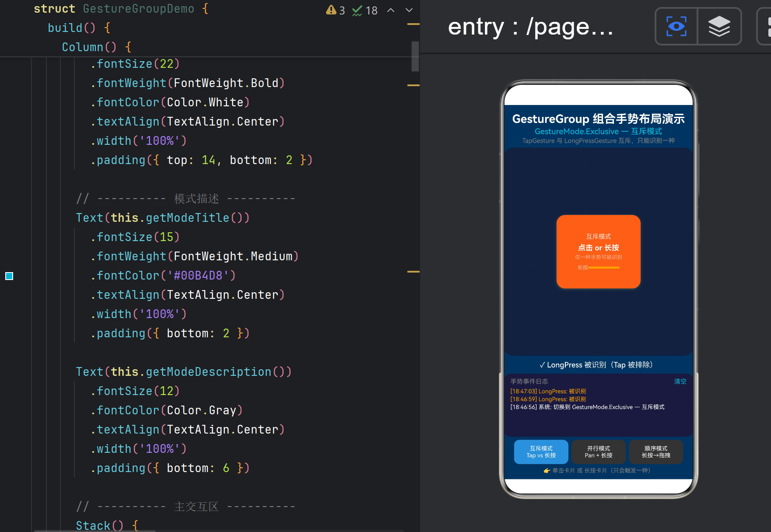This screenshot has height=532, width=771.
Task: Click the 清空 link to clear the log
Action: click(680, 381)
